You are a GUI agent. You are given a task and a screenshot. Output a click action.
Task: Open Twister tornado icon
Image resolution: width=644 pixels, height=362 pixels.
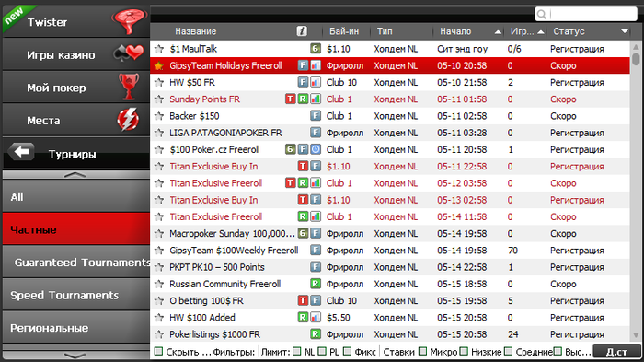click(130, 20)
